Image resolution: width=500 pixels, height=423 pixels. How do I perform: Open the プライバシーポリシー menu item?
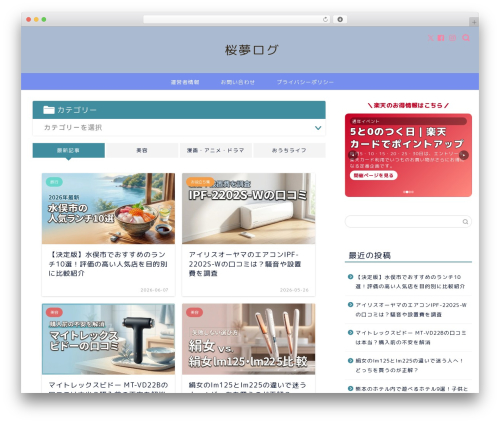[x=305, y=82]
